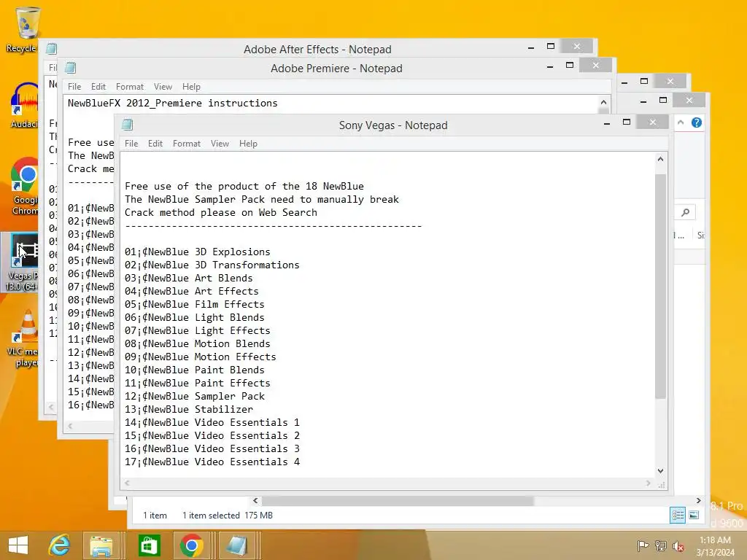Close the Adobe Premiere Notepad window
The width and height of the screenshot is (747, 560).
coord(595,65)
